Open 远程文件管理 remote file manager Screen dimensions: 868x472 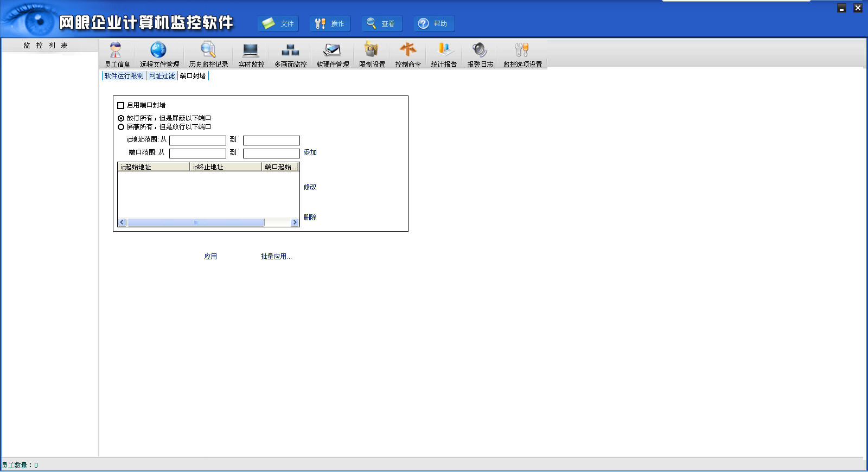point(159,54)
